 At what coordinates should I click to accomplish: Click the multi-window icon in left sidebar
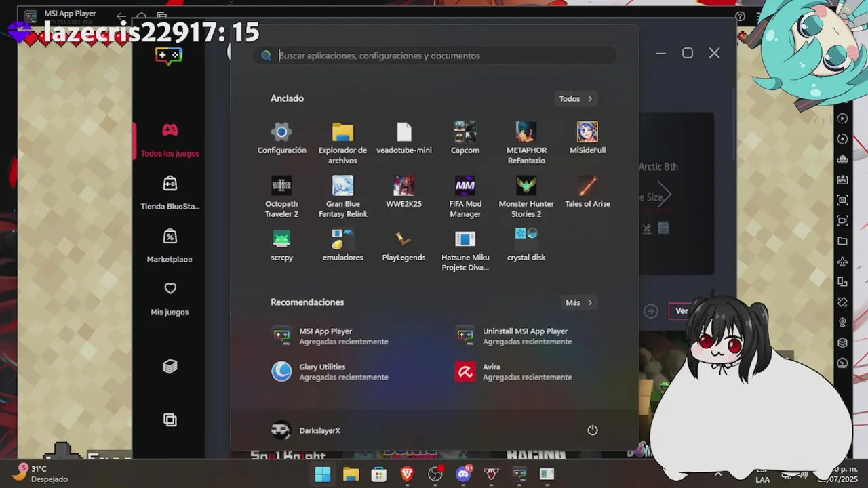click(x=170, y=420)
